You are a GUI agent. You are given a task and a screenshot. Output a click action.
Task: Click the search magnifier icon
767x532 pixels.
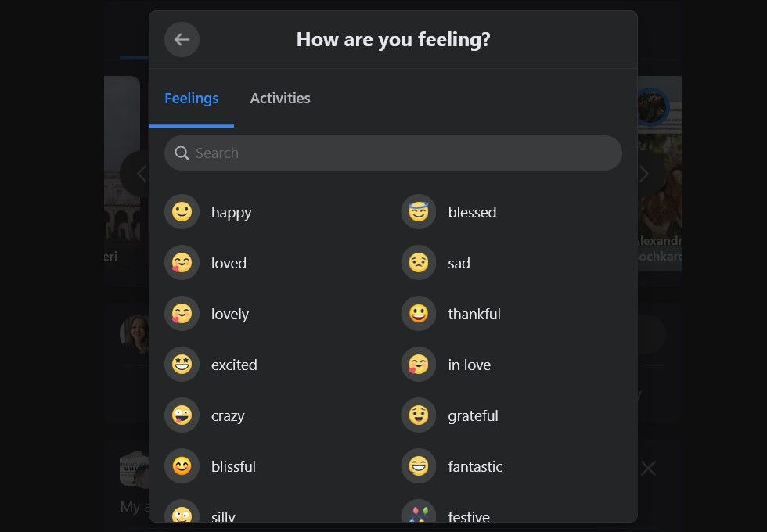[182, 153]
